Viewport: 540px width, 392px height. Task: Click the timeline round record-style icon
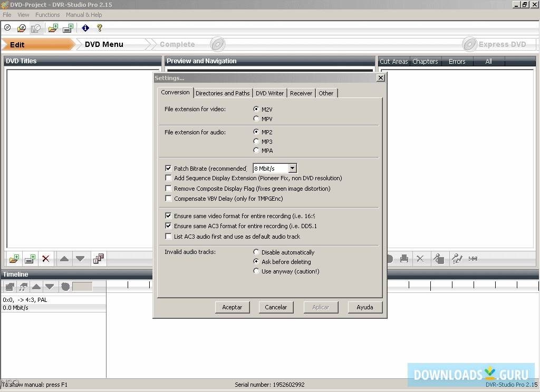coord(65,286)
